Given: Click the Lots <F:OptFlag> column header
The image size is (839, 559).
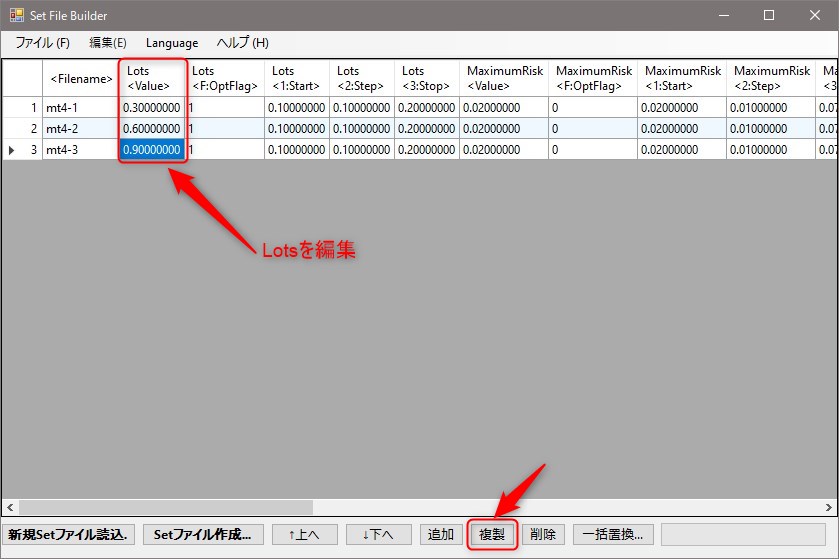Looking at the screenshot, I should coord(225,79).
